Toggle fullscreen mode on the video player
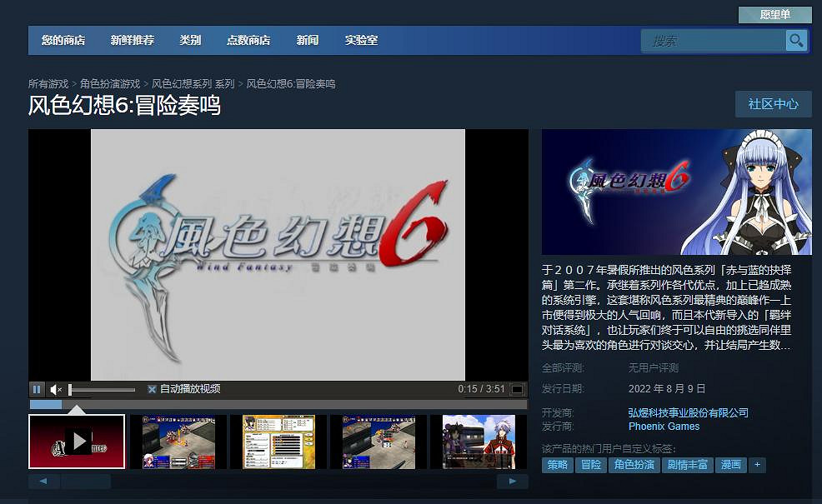The height and width of the screenshot is (504, 822). 519,389
